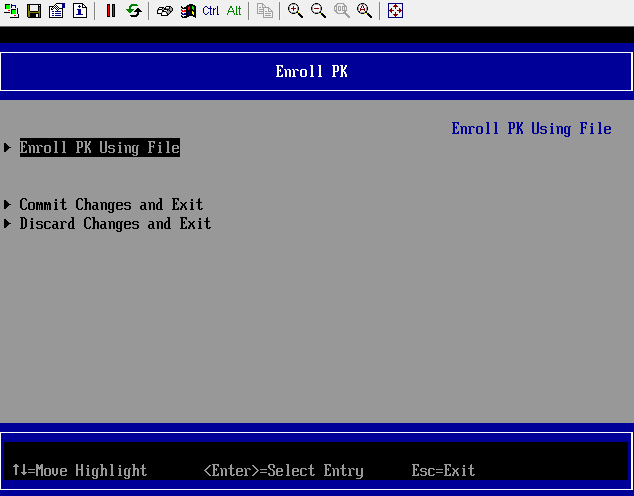This screenshot has height=496, width=634.
Task: Click the arrow beside Commit Changes and Exit
Action: pyautogui.click(x=8, y=205)
